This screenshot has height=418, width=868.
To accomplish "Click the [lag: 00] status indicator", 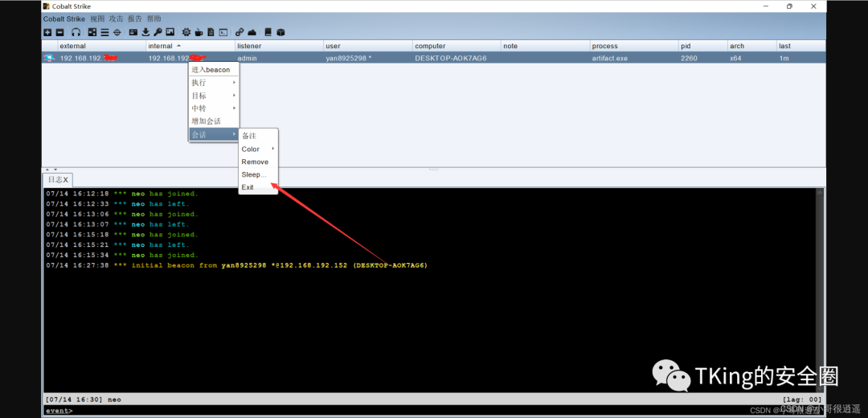I will coord(801,400).
